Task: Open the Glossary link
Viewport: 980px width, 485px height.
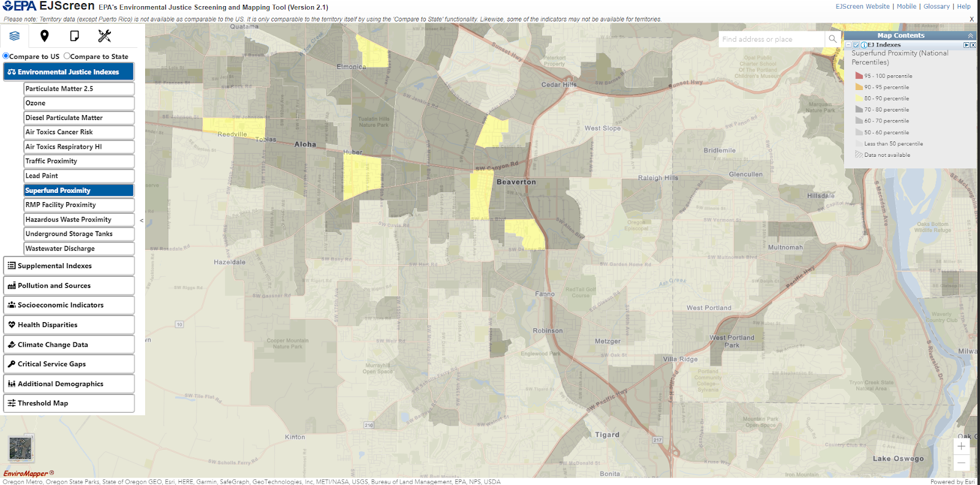Action: [937, 6]
